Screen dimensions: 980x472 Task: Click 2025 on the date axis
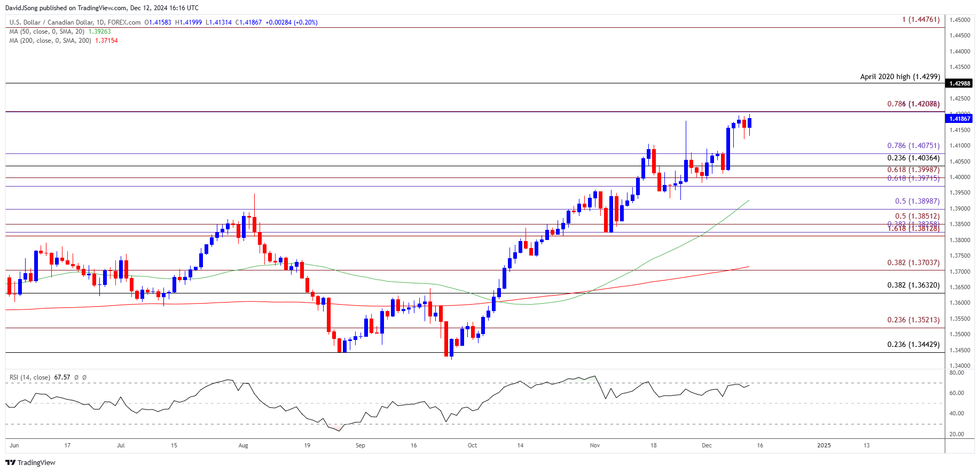pos(824,445)
